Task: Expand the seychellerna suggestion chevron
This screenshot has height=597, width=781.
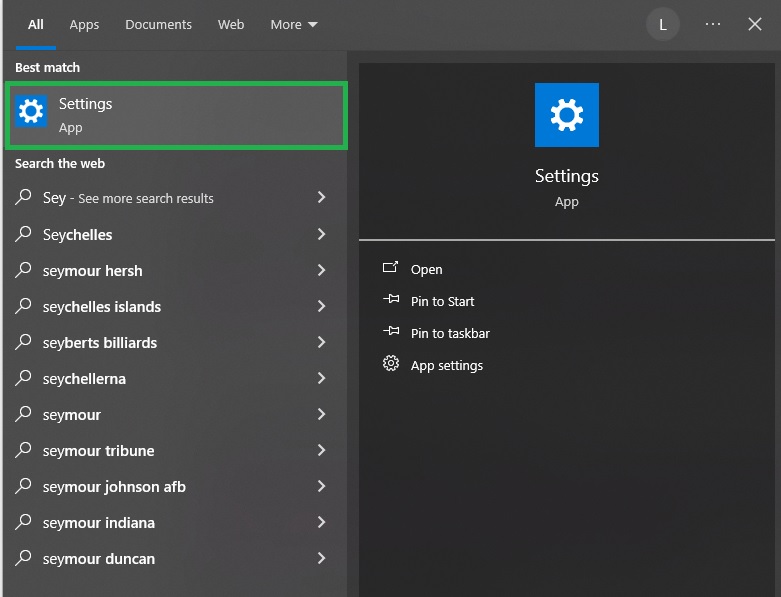Action: click(322, 378)
